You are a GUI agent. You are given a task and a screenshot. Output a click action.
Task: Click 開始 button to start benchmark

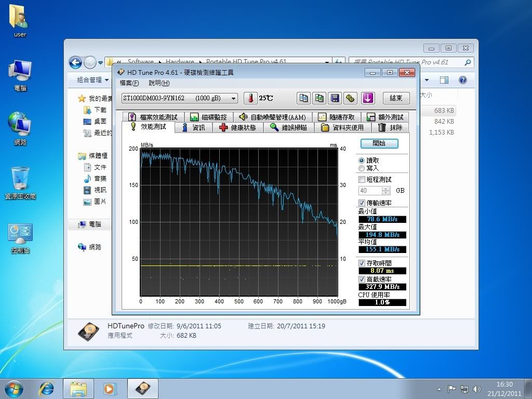click(x=379, y=143)
